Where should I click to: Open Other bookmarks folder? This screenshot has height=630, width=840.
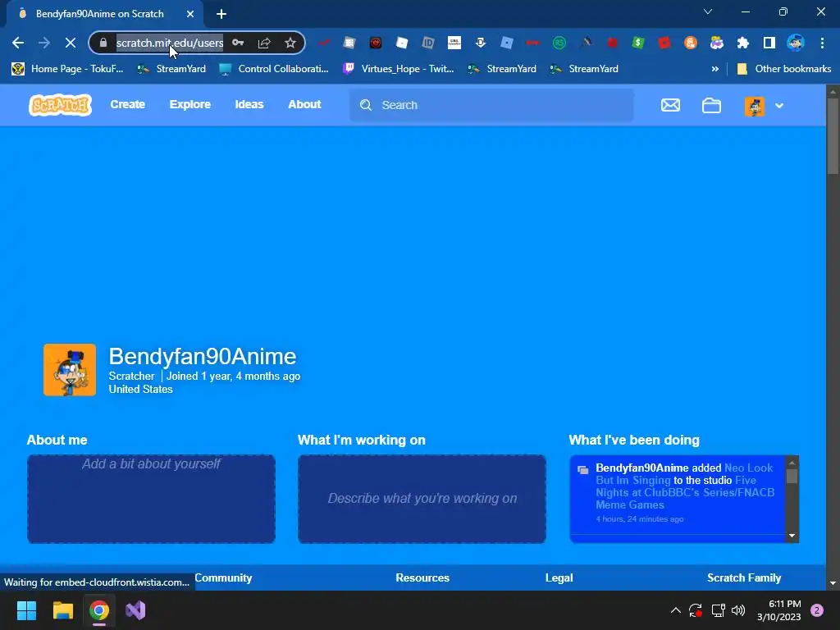783,69
